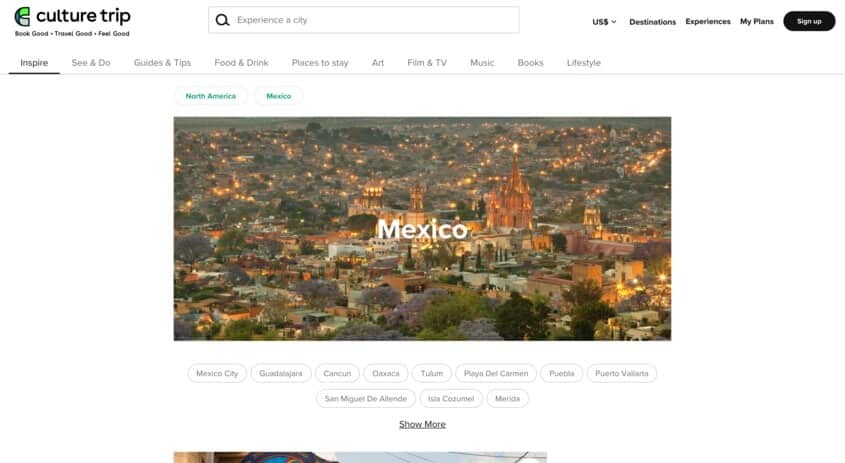Switch to the Art tab
This screenshot has width=845, height=463.
pyautogui.click(x=378, y=63)
